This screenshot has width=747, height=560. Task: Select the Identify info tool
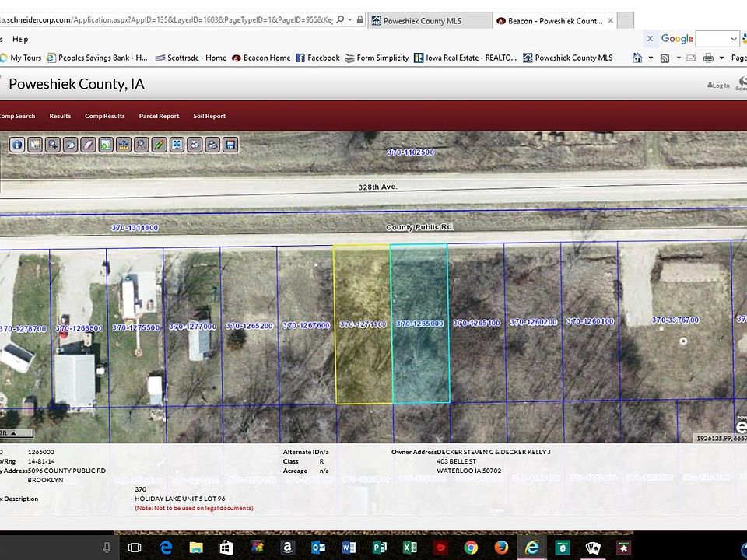click(16, 144)
